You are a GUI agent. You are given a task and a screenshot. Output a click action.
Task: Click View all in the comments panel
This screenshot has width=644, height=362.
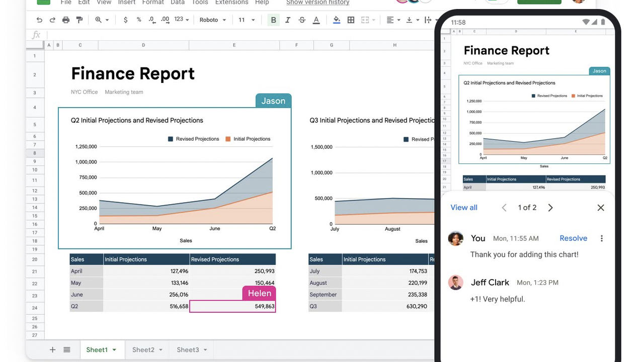463,207
